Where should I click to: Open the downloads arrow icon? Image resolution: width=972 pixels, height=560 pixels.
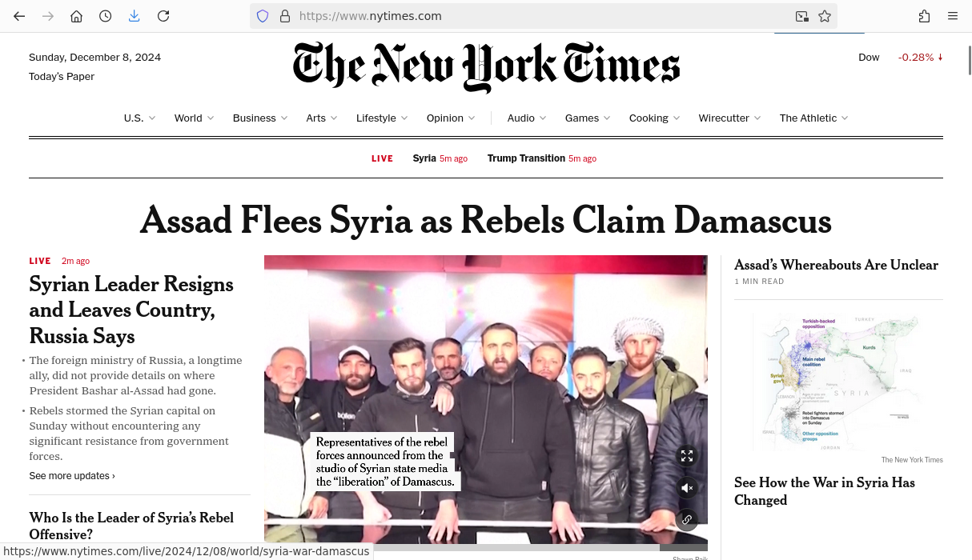[134, 16]
